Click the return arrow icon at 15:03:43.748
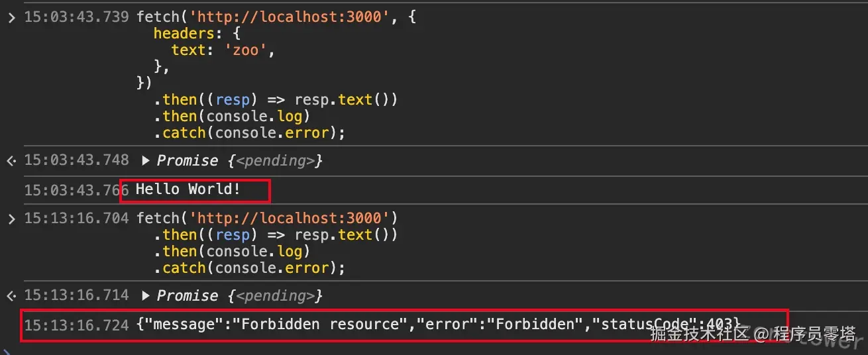 11,161
